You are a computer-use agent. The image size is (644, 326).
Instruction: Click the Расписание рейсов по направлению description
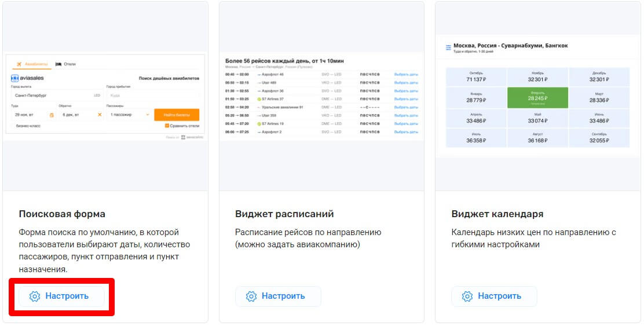point(308,238)
